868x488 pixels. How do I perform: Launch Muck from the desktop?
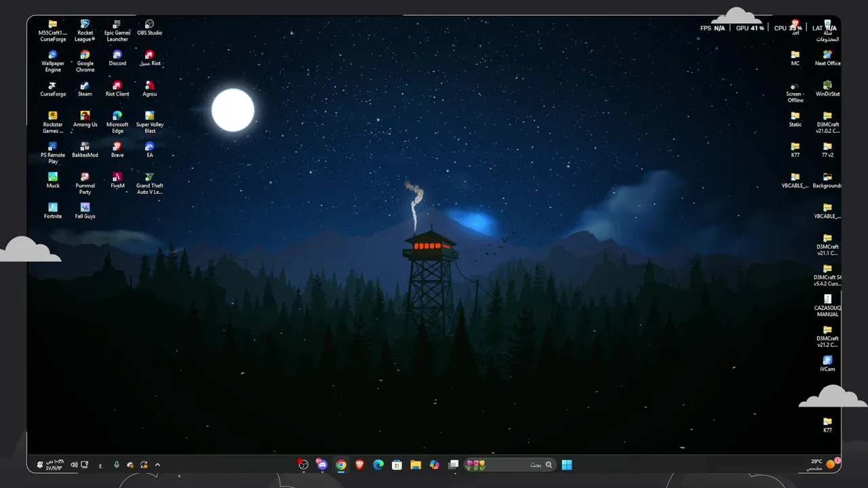[x=53, y=180]
